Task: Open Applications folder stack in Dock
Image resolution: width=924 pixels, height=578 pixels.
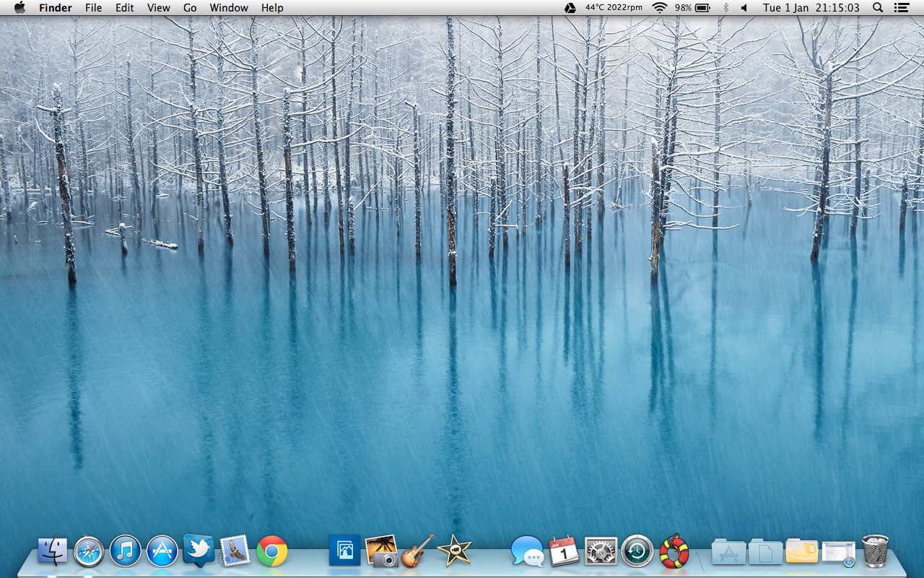Action: coord(728,553)
